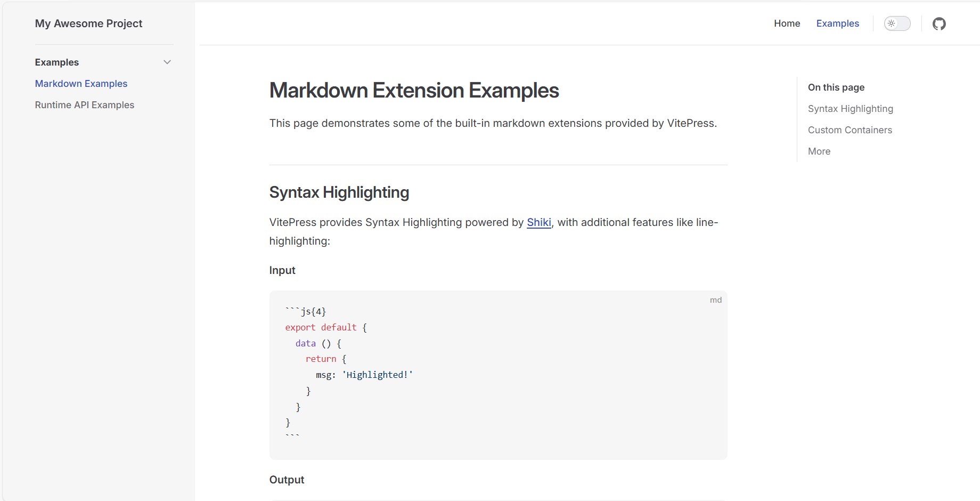Click the Input label above code block
The width and height of the screenshot is (980, 501).
click(282, 270)
